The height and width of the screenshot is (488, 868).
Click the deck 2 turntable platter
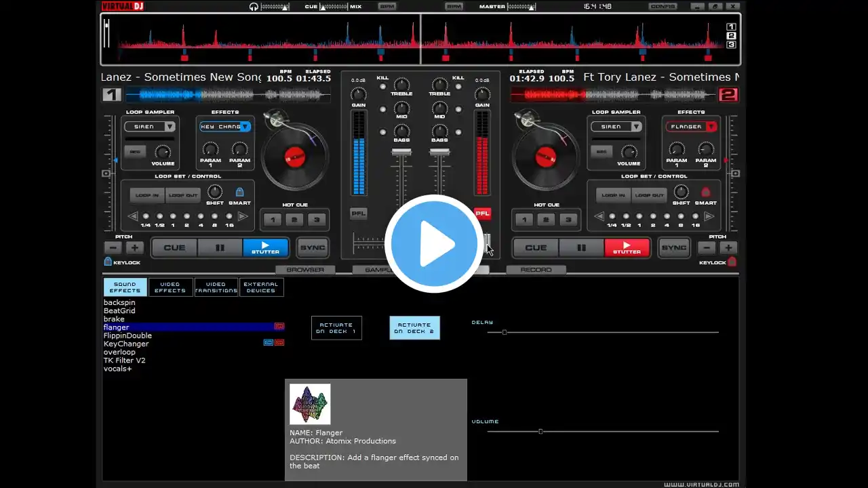tap(546, 157)
